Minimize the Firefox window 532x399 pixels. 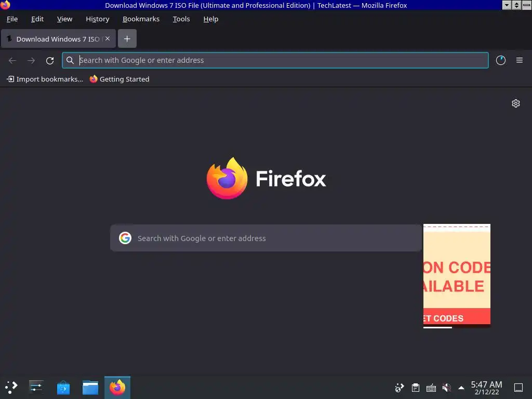(x=526, y=5)
